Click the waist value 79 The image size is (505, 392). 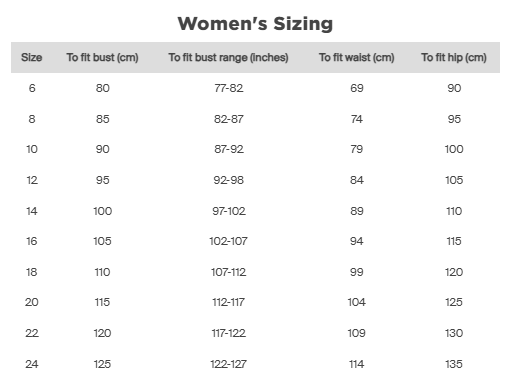point(356,149)
